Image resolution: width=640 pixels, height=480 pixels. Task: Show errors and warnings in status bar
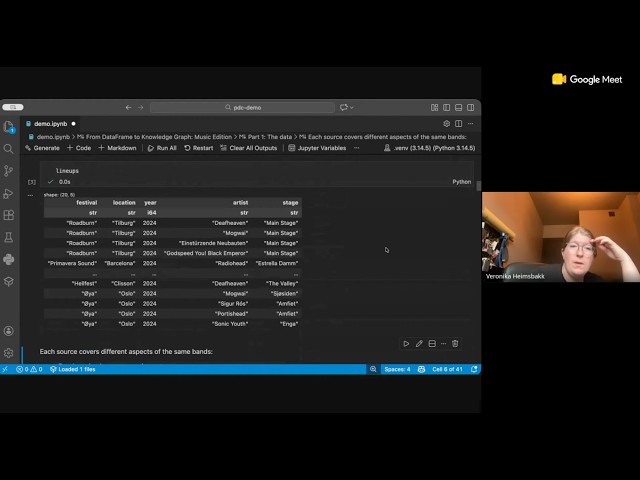coord(29,369)
